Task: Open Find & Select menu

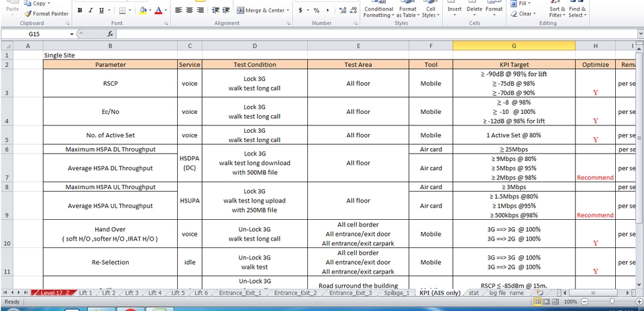Action: (578, 12)
